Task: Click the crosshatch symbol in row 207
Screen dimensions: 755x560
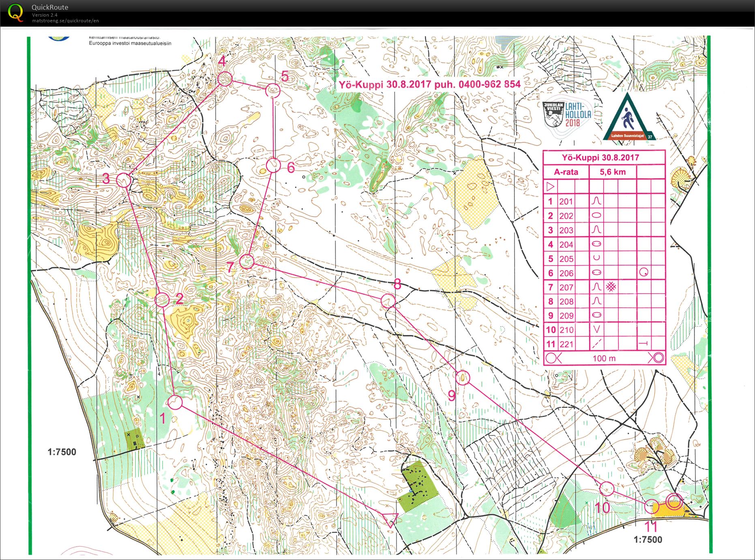Action: (611, 287)
